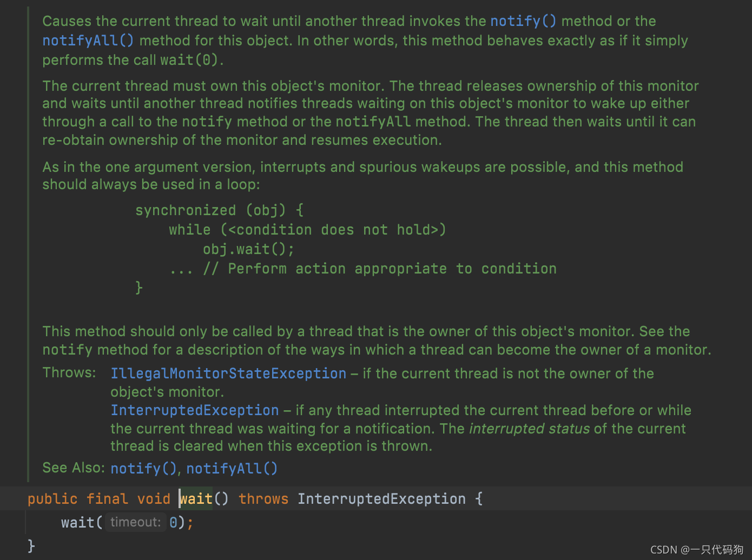
Task: Click the 'public' keyword in the method declaration
Action: 52,498
